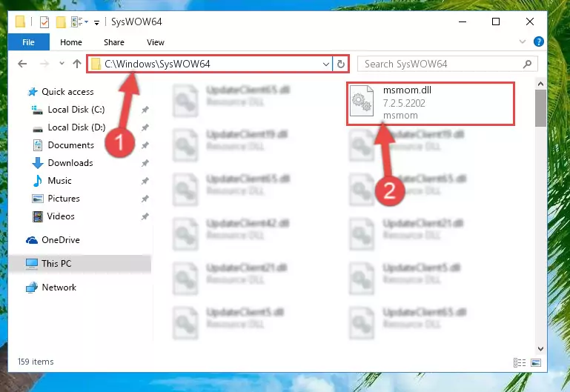
Task: Click the Network icon in sidebar
Action: coord(32,288)
